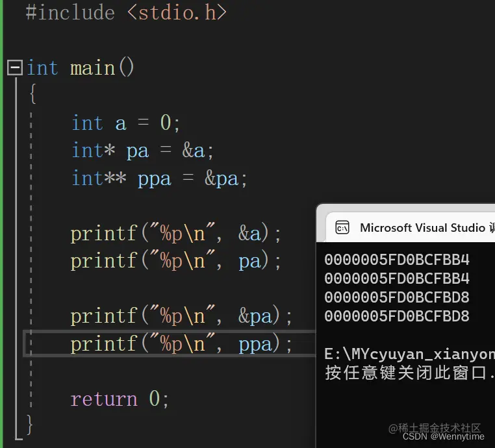Viewport: 495px width, 448px height.
Task: Click the closing brace of main function
Action: click(x=29, y=425)
